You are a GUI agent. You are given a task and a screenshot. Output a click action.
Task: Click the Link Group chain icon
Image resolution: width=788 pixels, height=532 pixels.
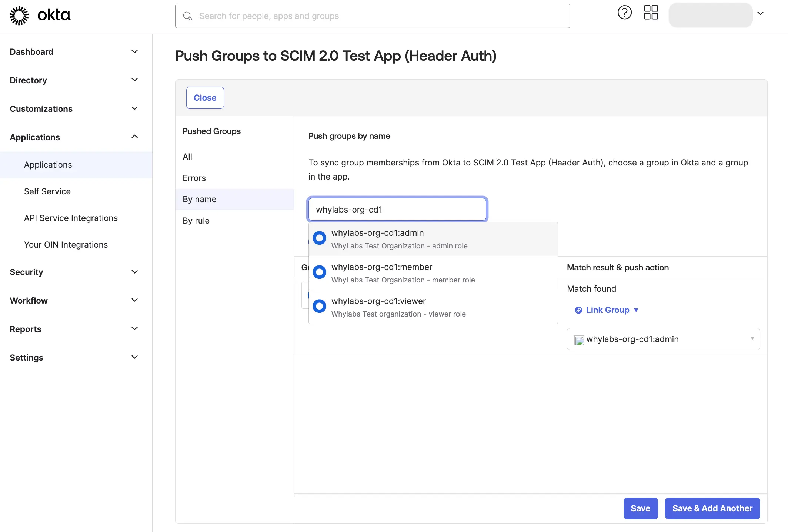[578, 310]
